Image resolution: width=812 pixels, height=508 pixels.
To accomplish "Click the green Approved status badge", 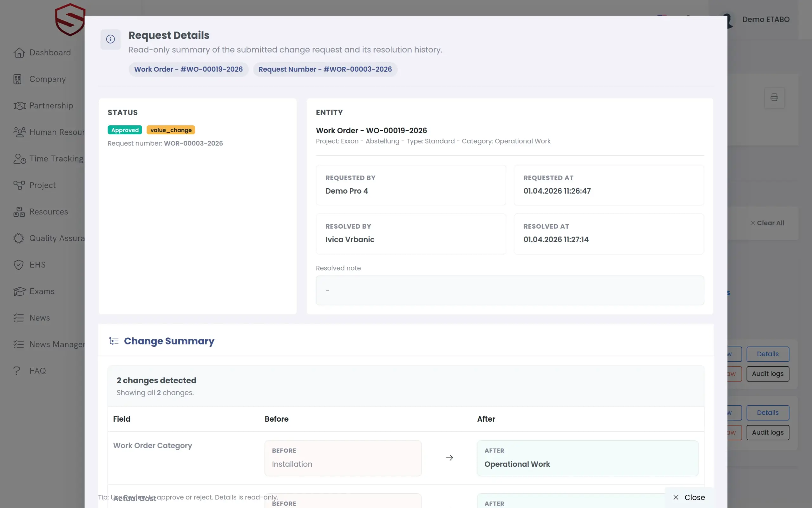I will pyautogui.click(x=125, y=130).
